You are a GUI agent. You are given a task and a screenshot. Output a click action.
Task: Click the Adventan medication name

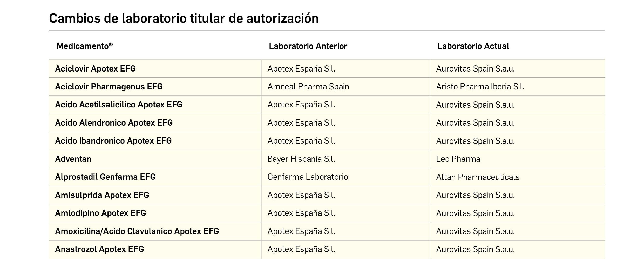point(73,159)
